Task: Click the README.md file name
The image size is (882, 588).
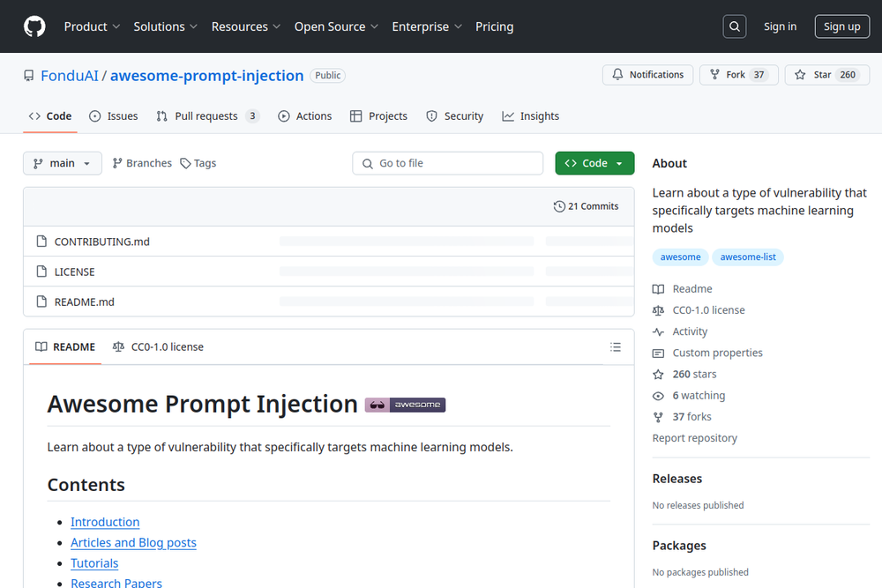Action: coord(85,301)
